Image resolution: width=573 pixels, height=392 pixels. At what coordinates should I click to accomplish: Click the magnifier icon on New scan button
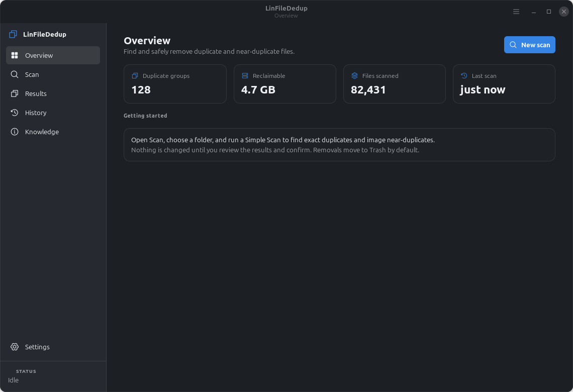click(x=513, y=45)
